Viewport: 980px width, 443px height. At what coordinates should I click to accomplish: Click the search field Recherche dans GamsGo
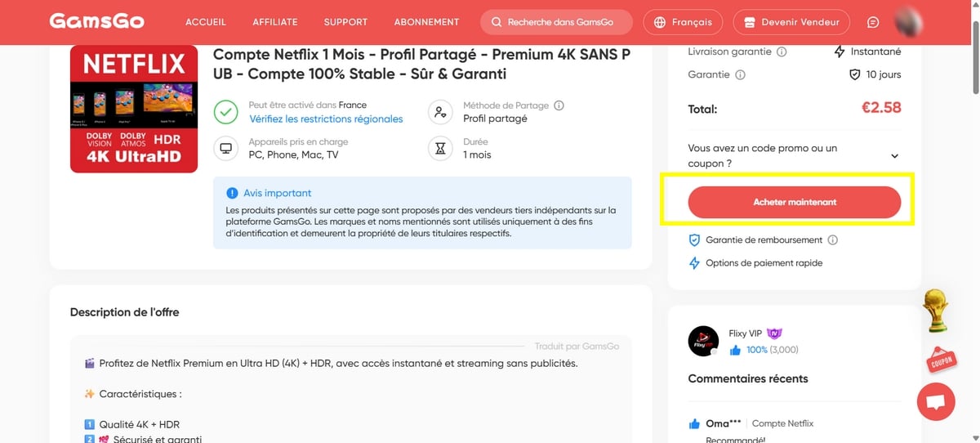556,22
